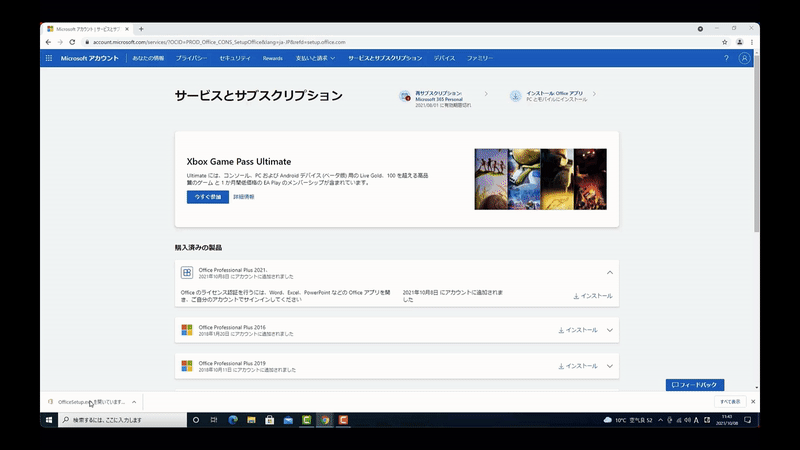Open the help question mark icon
800x450 pixels.
coord(726,58)
